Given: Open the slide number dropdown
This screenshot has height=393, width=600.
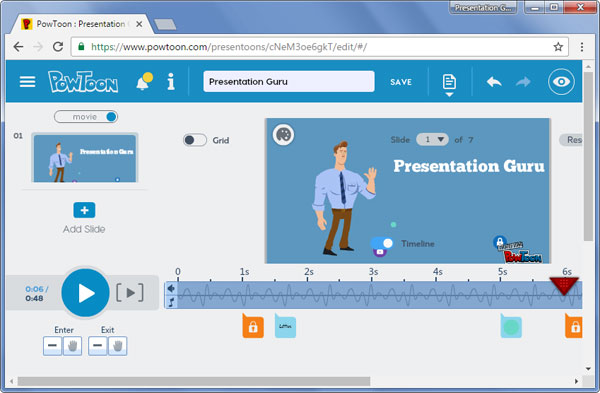Looking at the screenshot, I should pos(432,139).
